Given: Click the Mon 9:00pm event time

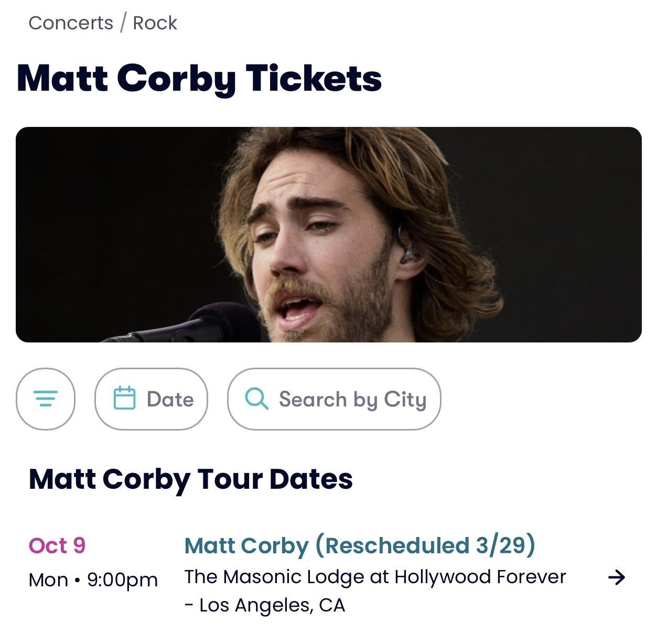Looking at the screenshot, I should point(93,580).
